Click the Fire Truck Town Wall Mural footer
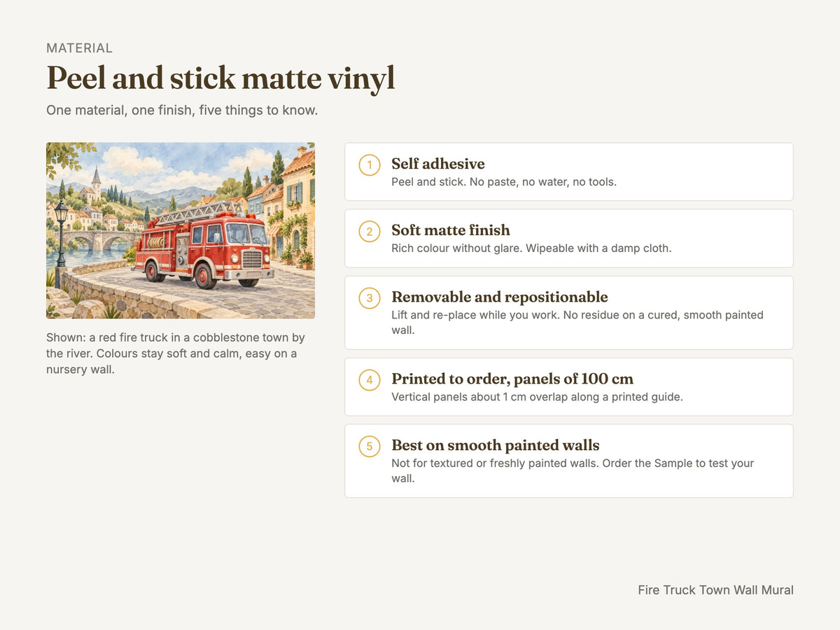 click(715, 590)
